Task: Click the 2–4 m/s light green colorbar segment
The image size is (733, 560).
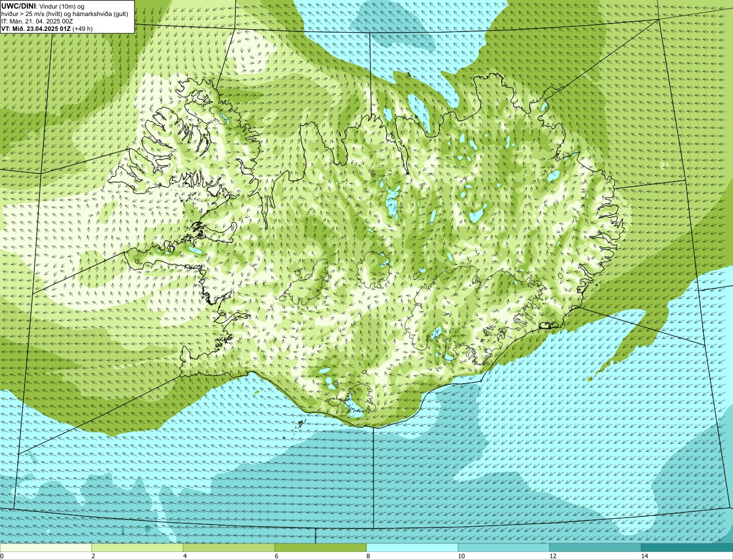Action: [137, 548]
